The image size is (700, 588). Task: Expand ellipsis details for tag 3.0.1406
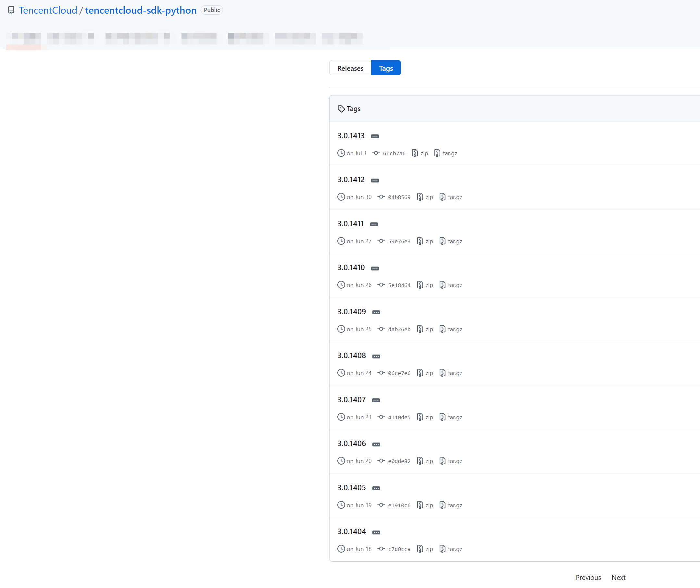click(x=376, y=444)
